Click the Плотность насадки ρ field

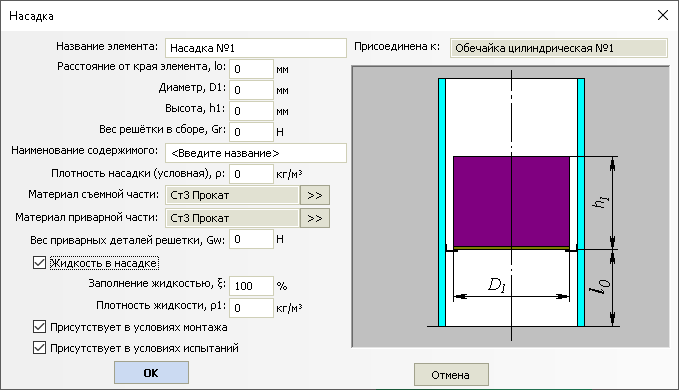click(x=251, y=174)
